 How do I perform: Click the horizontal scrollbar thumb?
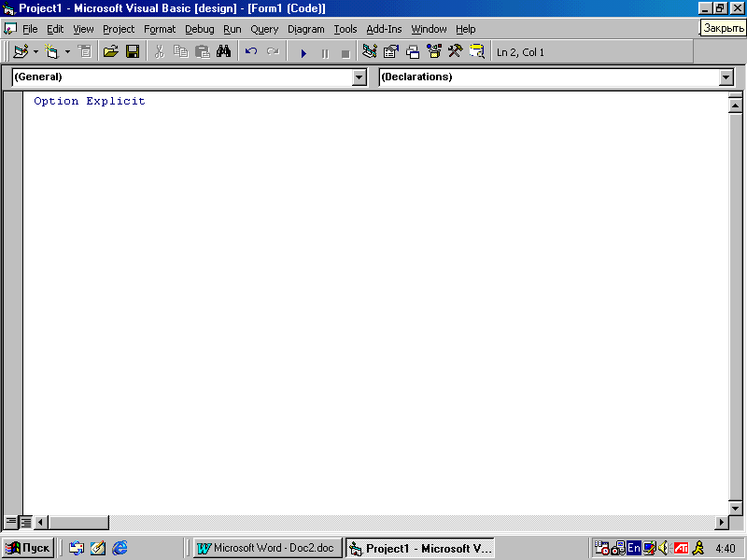click(x=78, y=523)
